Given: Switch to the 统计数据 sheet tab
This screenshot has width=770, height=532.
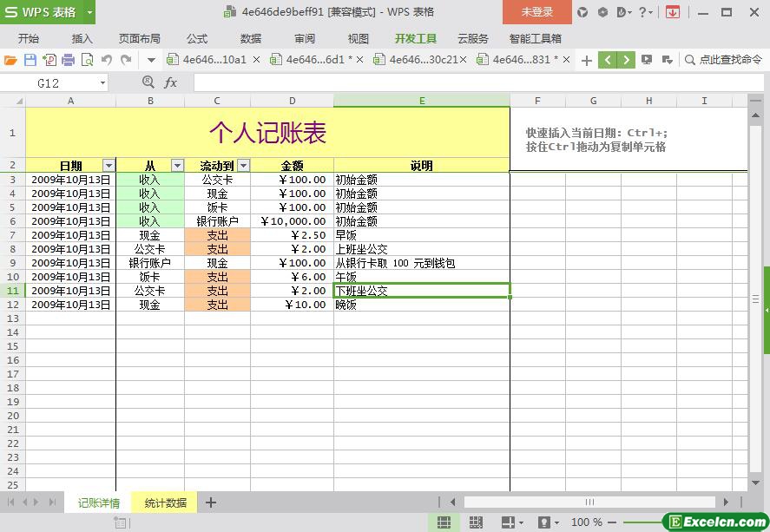Looking at the screenshot, I should coord(165,502).
